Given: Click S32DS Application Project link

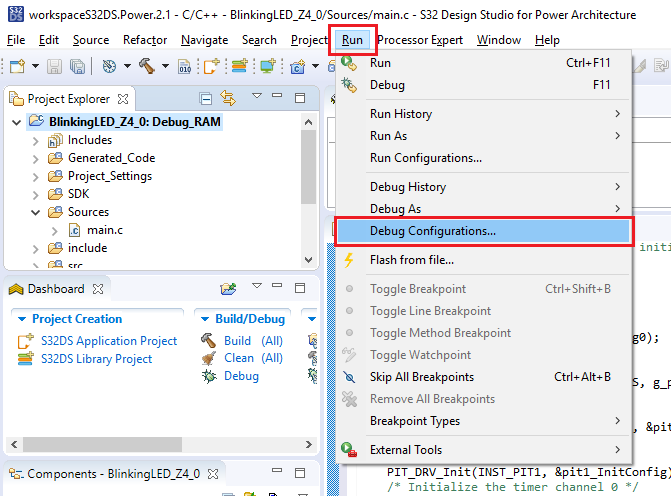Looking at the screenshot, I should [109, 341].
